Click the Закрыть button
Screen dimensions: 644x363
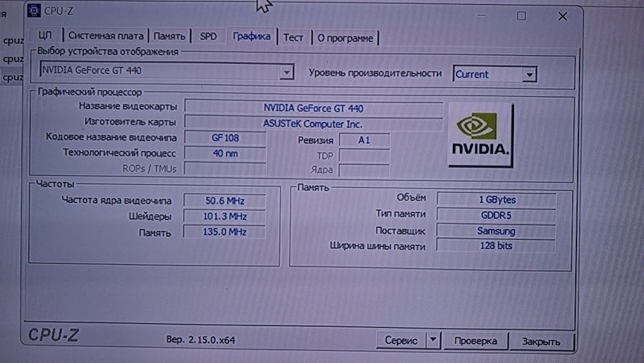(x=541, y=342)
